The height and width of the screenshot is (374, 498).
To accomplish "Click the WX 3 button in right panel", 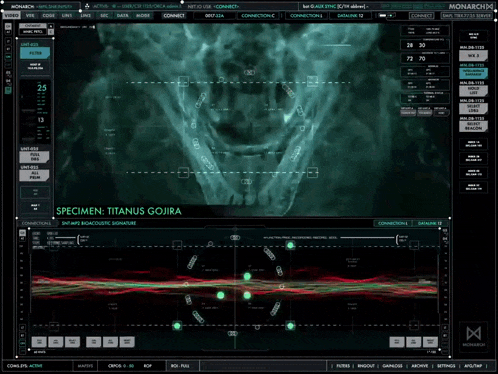I will tap(473, 55).
